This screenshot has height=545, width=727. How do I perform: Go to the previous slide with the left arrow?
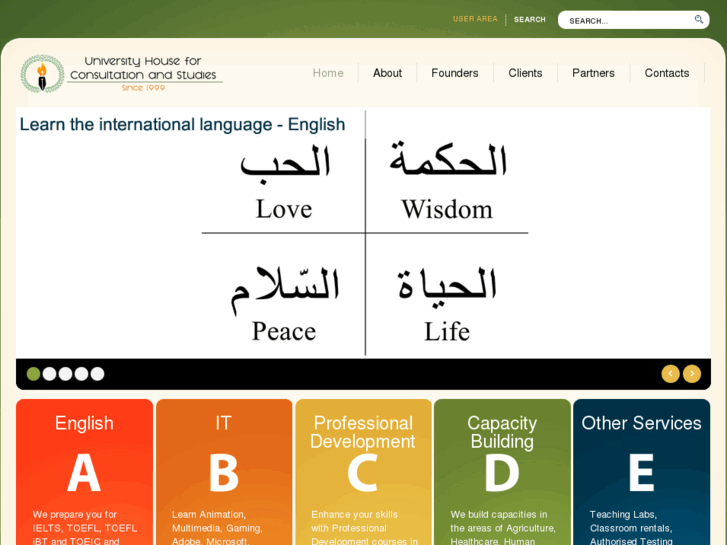pyautogui.click(x=670, y=373)
